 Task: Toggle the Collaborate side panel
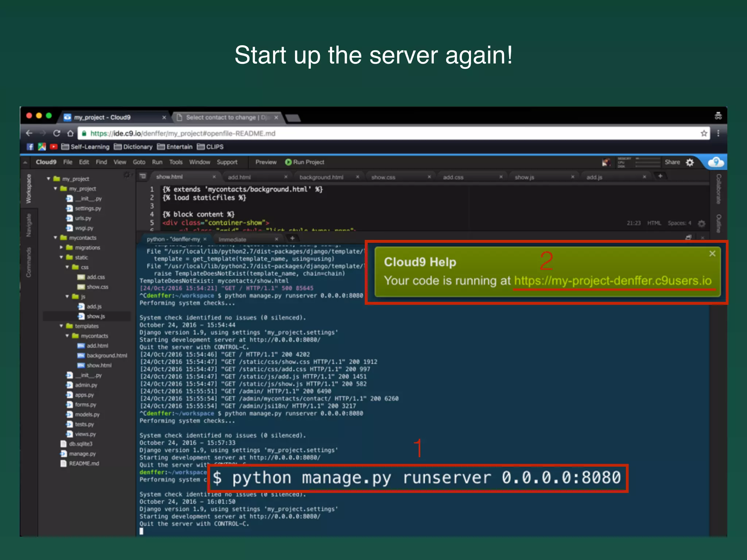point(719,188)
